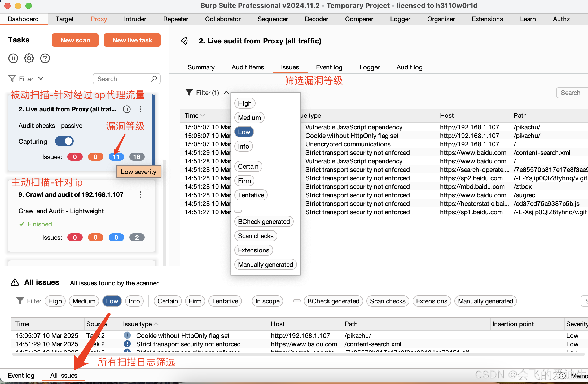Click the search magnifier in the Tasks search box
588x384 pixels.
[154, 79]
